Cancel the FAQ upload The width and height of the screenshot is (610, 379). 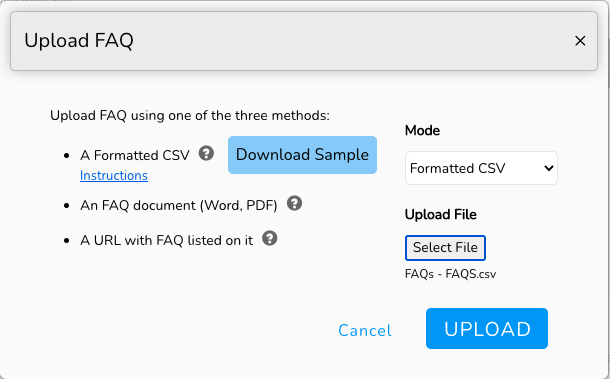coord(365,330)
